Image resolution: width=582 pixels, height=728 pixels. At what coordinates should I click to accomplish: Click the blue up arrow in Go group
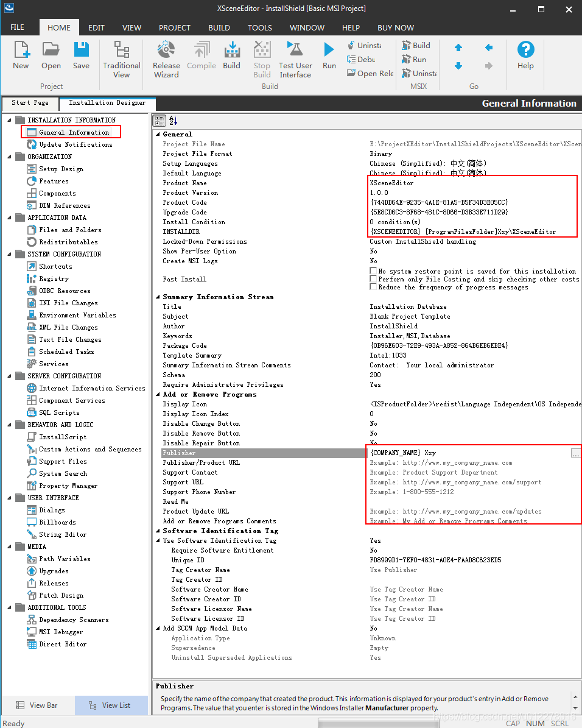[458, 48]
